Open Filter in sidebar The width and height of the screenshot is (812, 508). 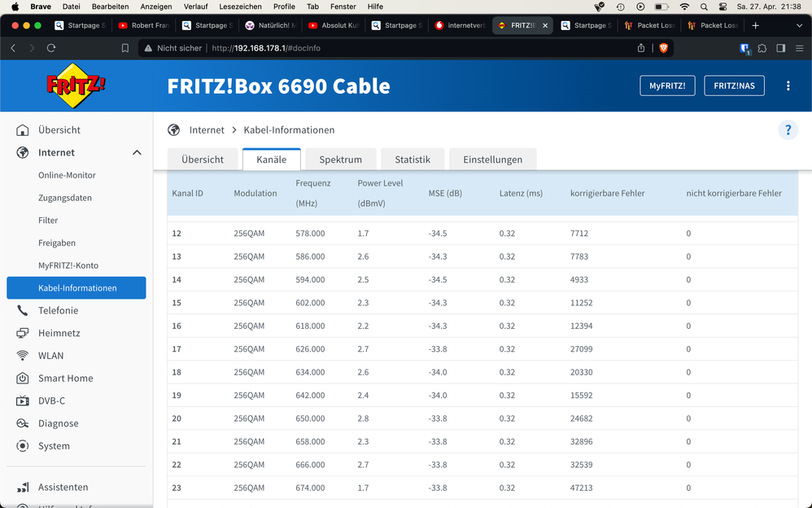point(48,221)
